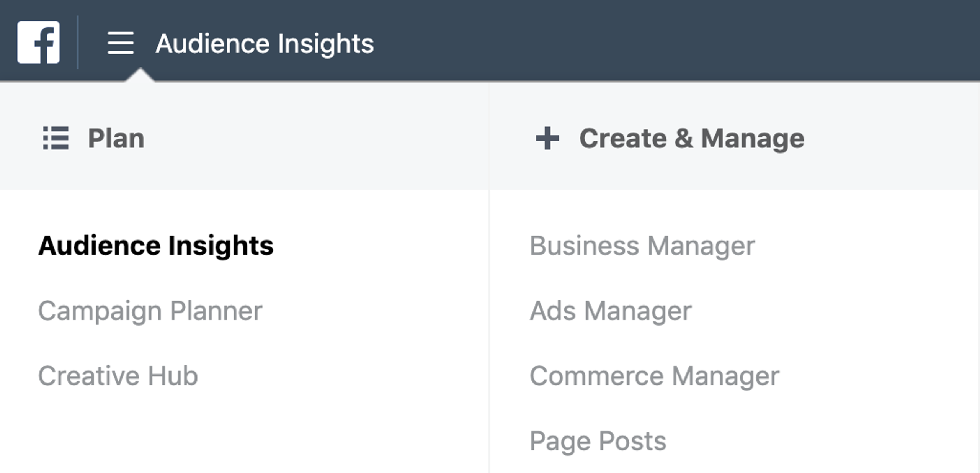Click the white caret pointer below hamburger icon
This screenshot has height=473, width=980.
(x=140, y=75)
